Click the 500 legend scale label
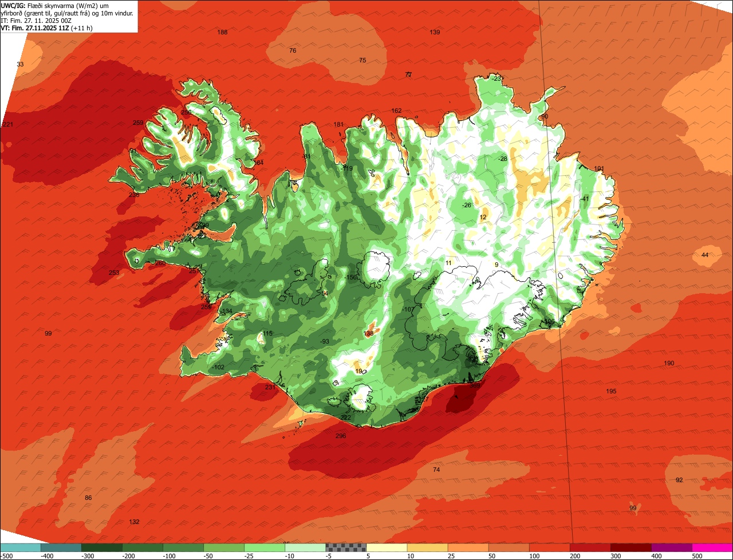 point(697,556)
